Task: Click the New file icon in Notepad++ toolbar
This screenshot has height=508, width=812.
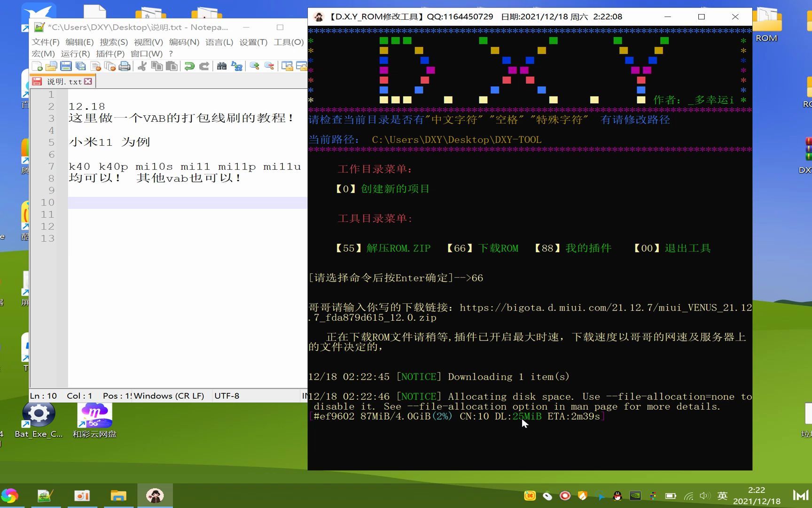Action: pyautogui.click(x=37, y=66)
